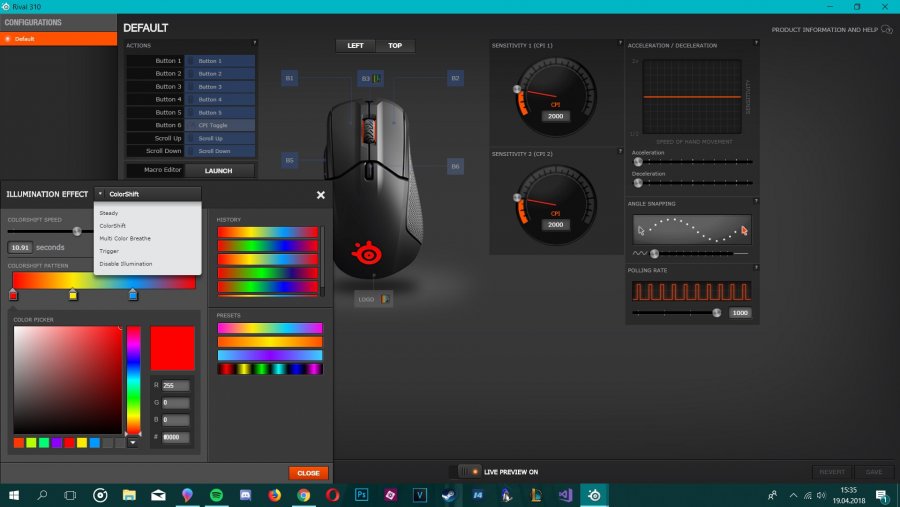900x507 pixels.
Task: Click the Acceleration slider handle
Action: [x=638, y=162]
